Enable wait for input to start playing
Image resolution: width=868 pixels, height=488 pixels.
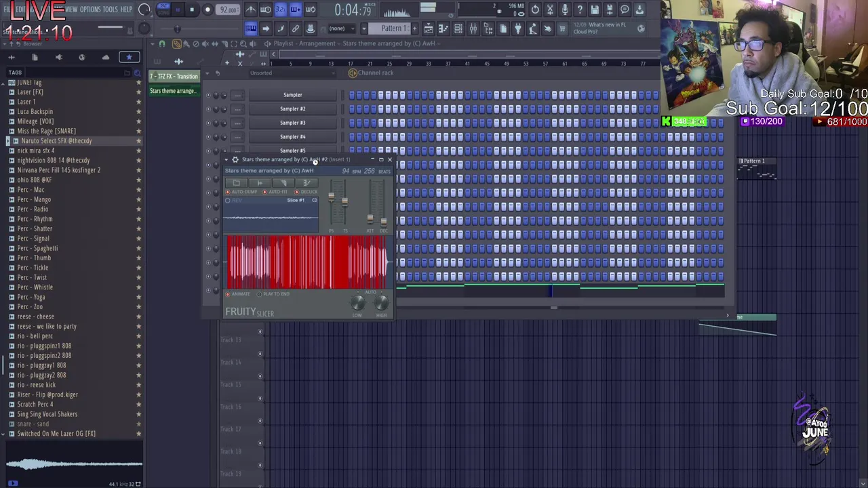coord(265,9)
